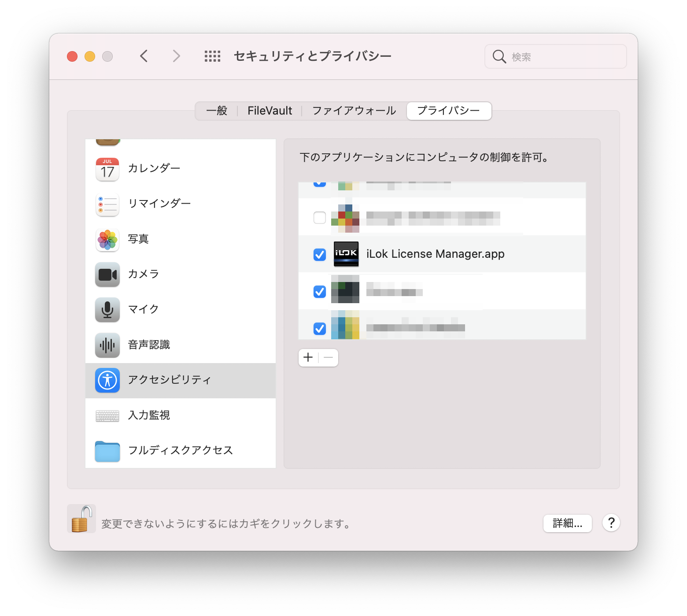Open the リマインダー privacy settings
Viewport: 687px width, 616px height.
click(159, 204)
